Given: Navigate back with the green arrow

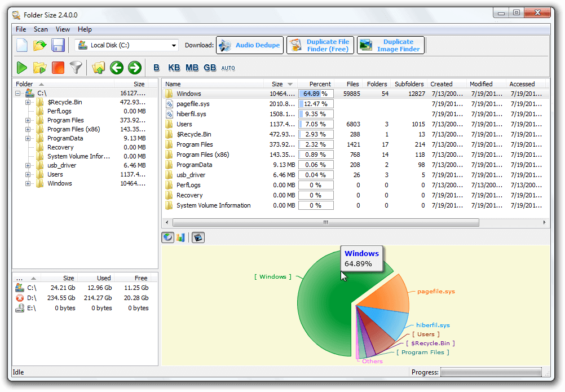Looking at the screenshot, I should (x=116, y=68).
